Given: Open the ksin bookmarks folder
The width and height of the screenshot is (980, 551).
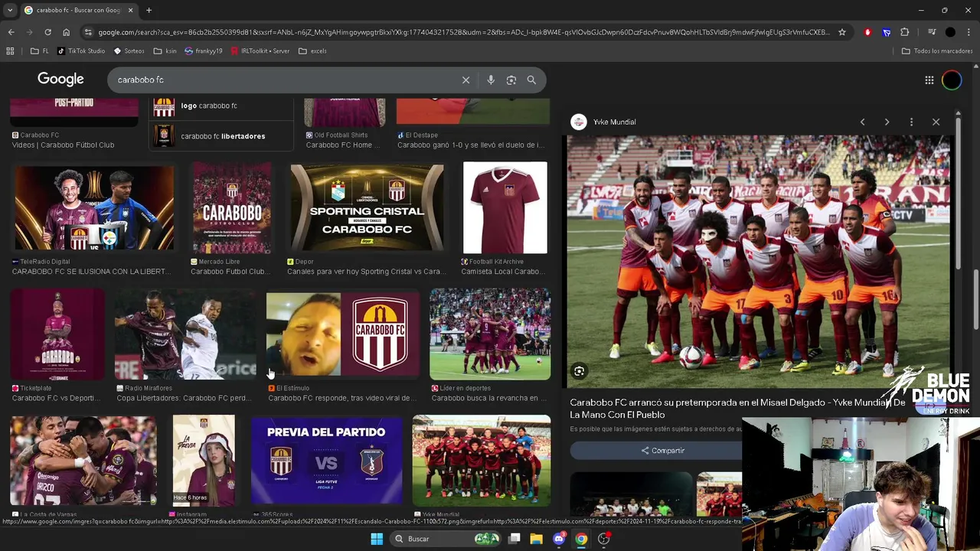Looking at the screenshot, I should pos(165,51).
